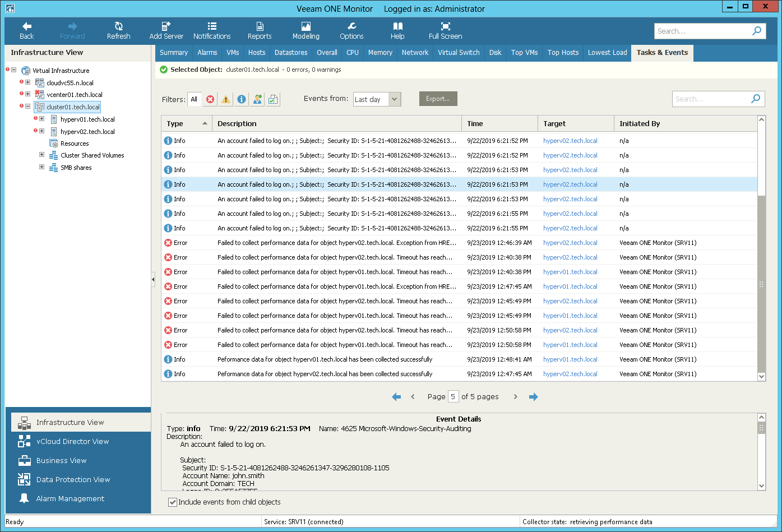Switch to the Alarms tab

[207, 53]
